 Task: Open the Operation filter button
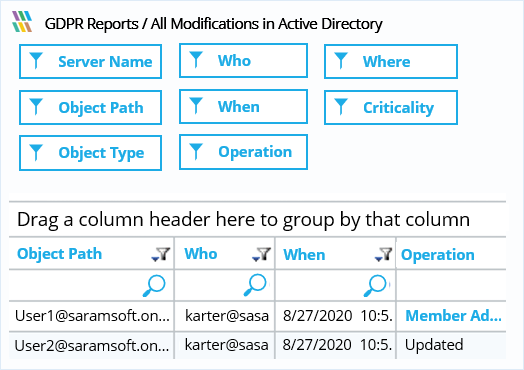[x=243, y=152]
